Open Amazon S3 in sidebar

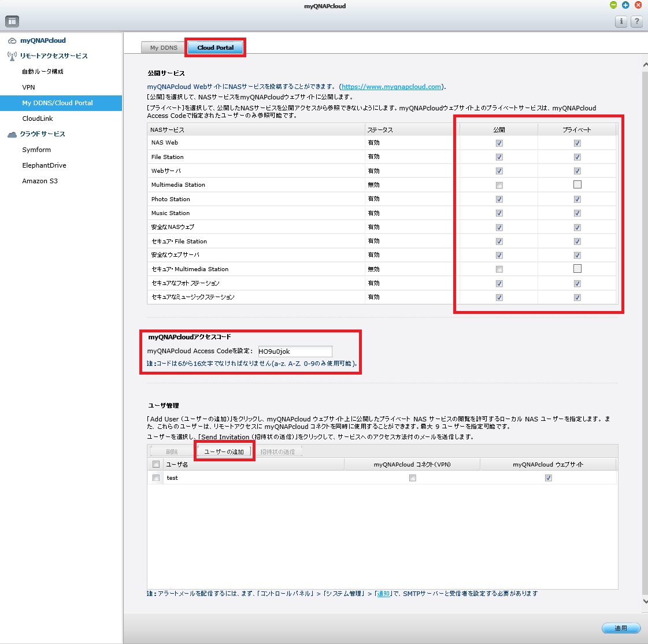pos(40,181)
